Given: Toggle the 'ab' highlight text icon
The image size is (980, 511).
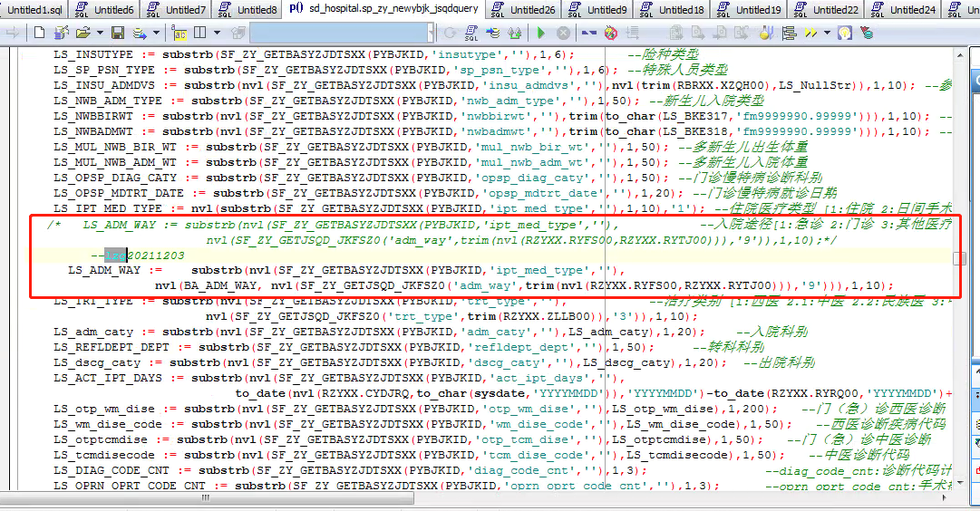Looking at the screenshot, I should 179,33.
